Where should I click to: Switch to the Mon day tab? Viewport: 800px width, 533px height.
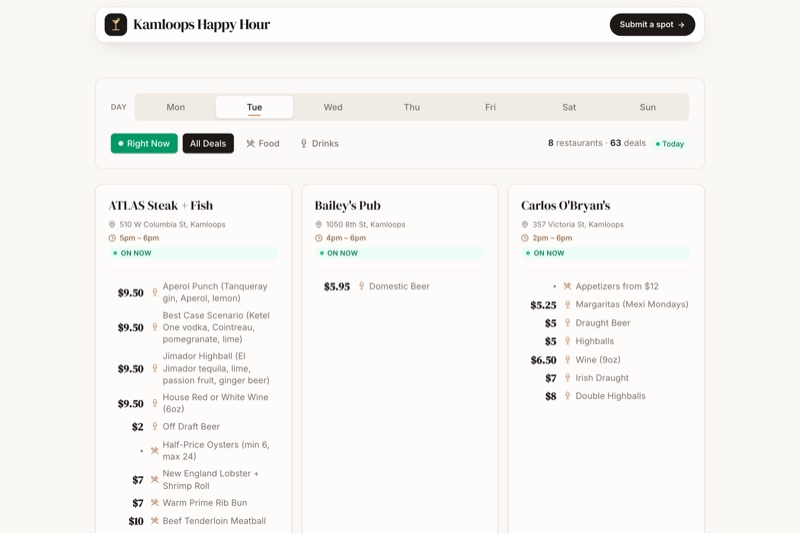point(176,107)
